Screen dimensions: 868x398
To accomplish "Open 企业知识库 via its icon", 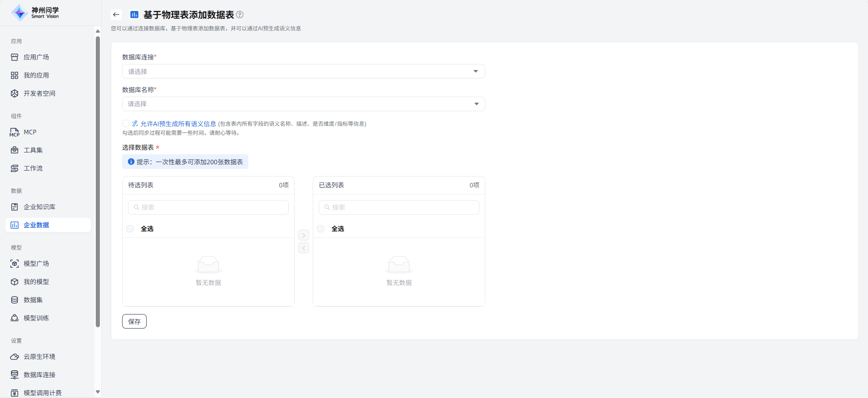I will point(15,207).
